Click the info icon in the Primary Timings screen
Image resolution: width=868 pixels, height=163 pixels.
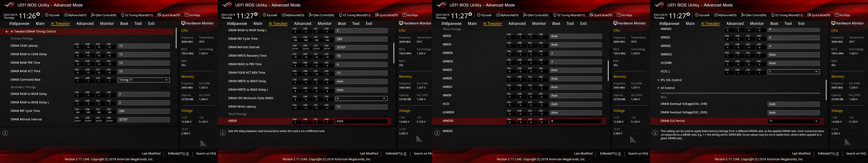click(x=5, y=133)
